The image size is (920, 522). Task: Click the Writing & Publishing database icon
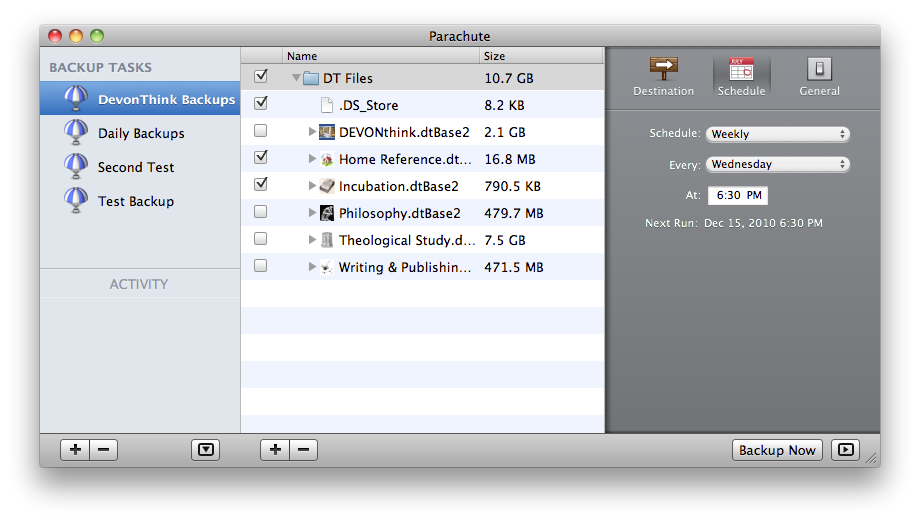pyautogui.click(x=327, y=267)
